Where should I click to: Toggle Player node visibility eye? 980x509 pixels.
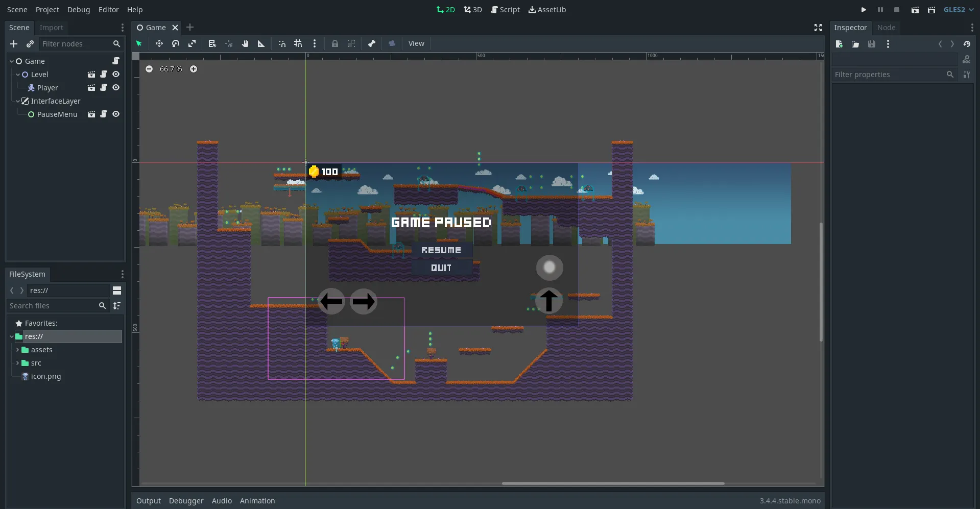click(x=116, y=88)
